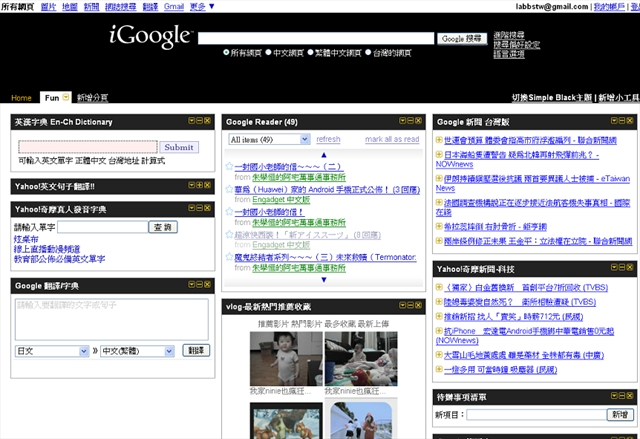Screen dimensions: 640x439
Task: Remove the vlog gadget
Action: point(418,305)
